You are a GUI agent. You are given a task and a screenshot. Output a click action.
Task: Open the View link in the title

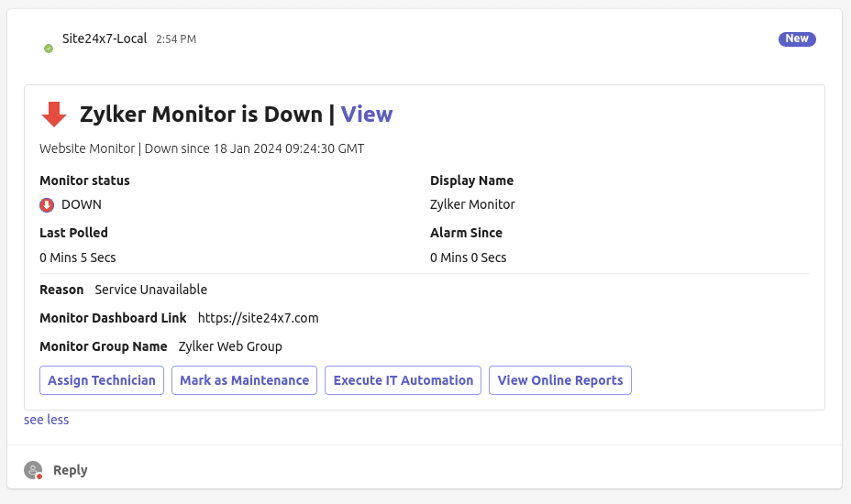tap(367, 115)
